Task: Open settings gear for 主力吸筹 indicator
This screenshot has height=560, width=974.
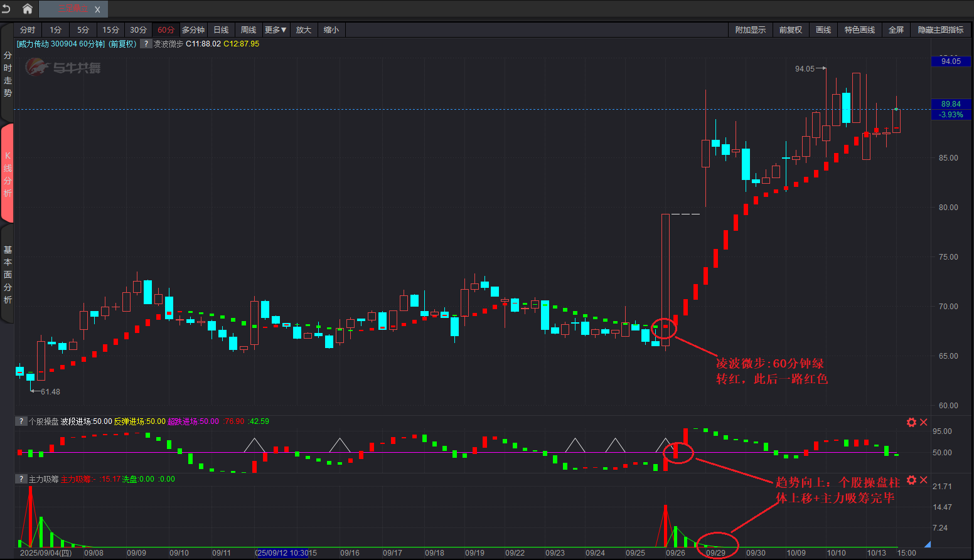Action: (911, 480)
